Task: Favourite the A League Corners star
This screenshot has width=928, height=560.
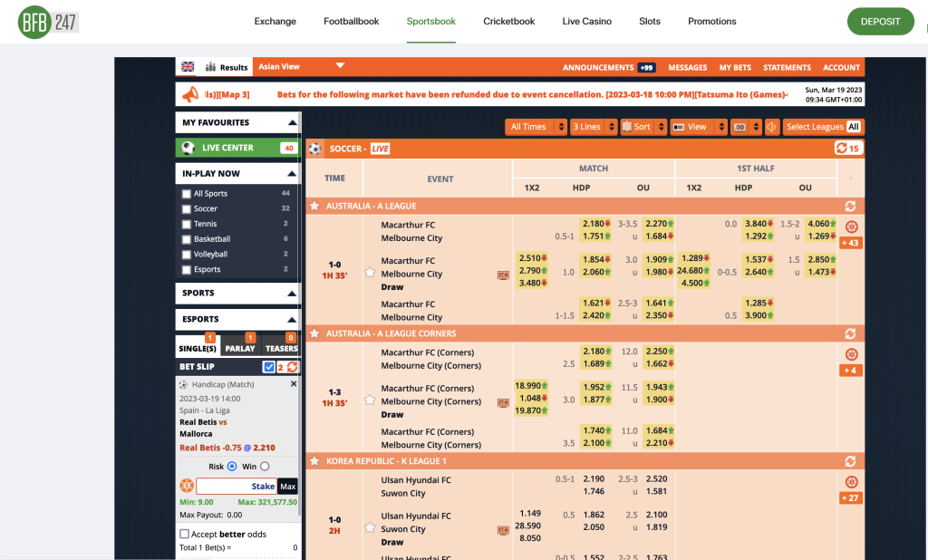Action: (x=314, y=333)
